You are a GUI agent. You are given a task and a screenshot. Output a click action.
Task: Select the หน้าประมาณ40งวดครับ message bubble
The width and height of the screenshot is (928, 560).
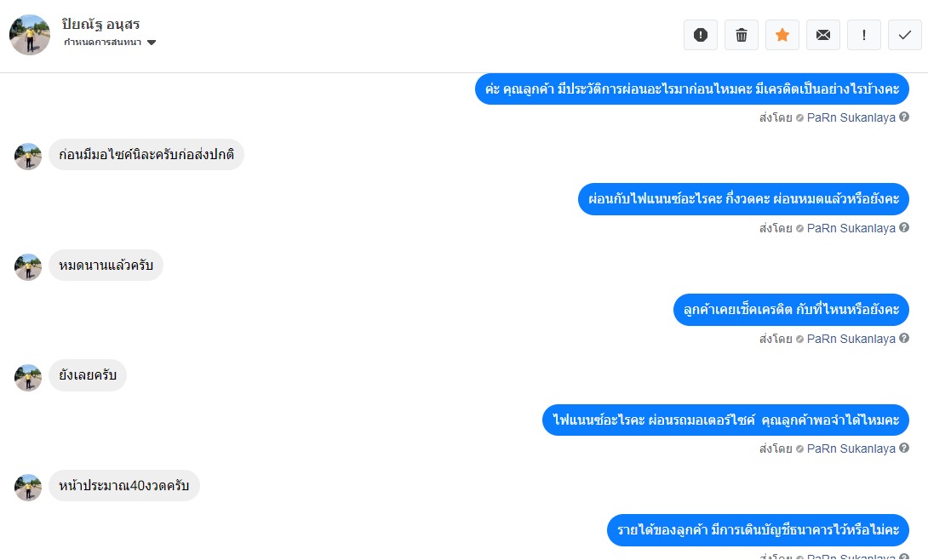(124, 485)
